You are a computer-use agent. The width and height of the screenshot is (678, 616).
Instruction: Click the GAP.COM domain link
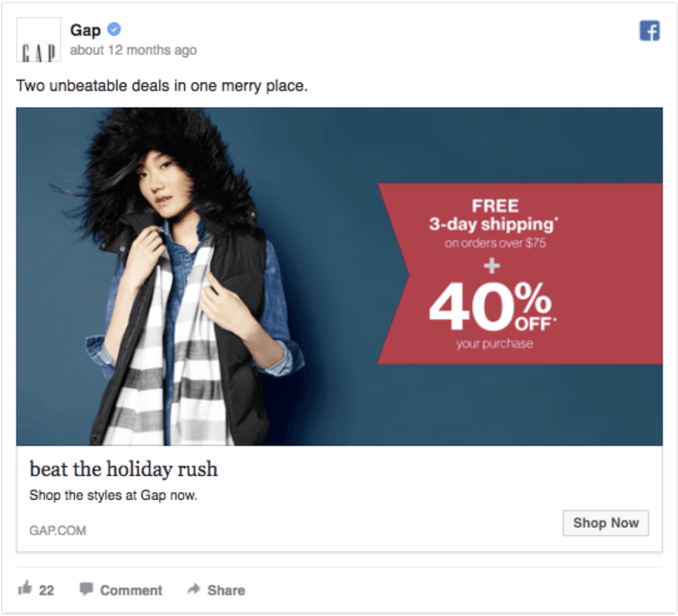[58, 531]
